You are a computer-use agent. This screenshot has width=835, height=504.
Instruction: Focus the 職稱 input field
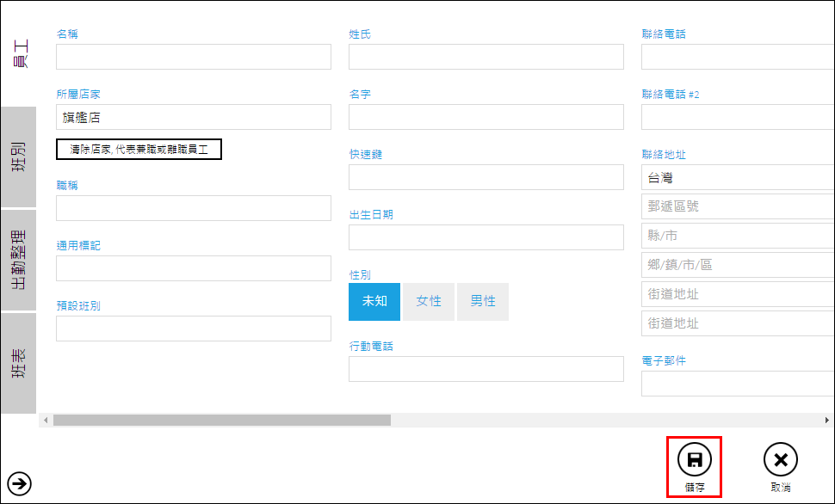tap(194, 208)
